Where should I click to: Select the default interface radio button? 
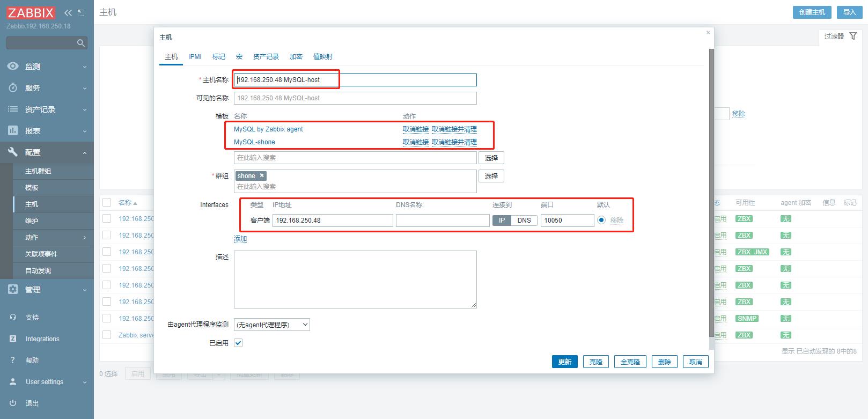[x=601, y=220]
